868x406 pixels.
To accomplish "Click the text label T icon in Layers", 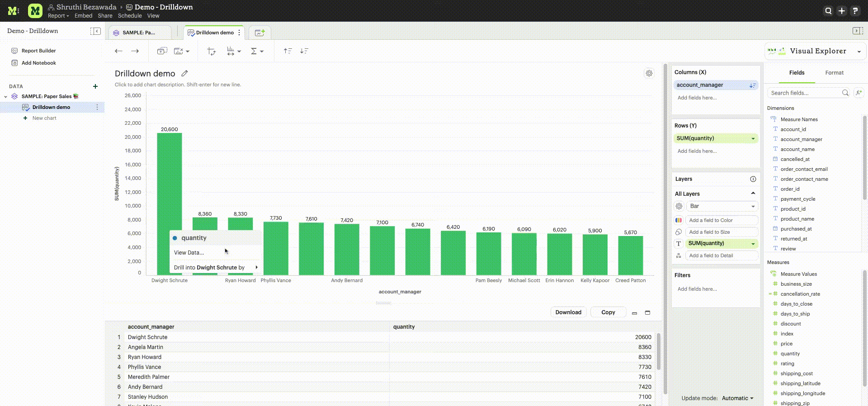I will point(679,244).
